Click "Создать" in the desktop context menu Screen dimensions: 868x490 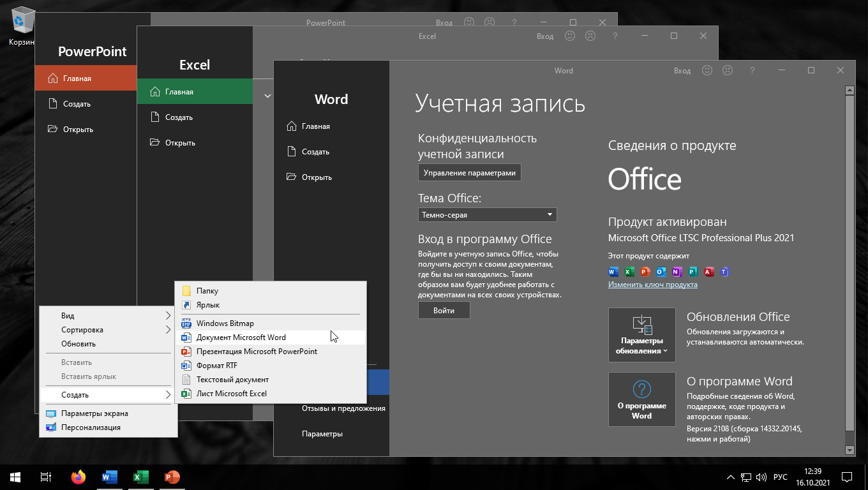(x=108, y=395)
